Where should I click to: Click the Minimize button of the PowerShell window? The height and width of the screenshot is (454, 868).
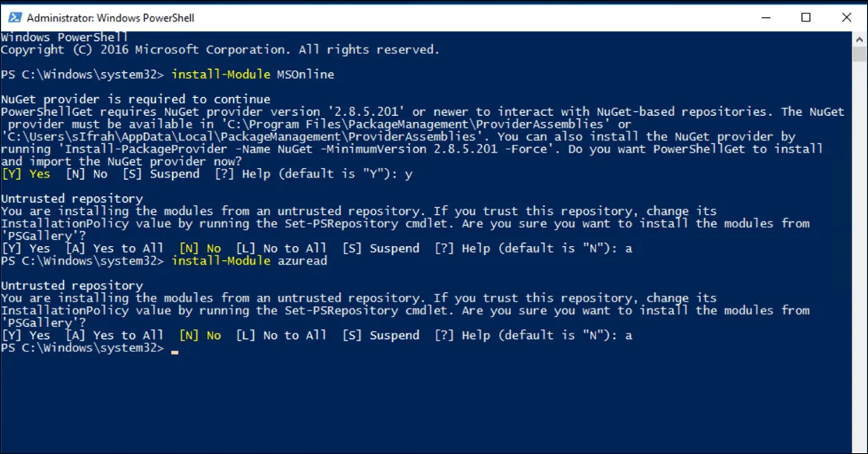[766, 16]
